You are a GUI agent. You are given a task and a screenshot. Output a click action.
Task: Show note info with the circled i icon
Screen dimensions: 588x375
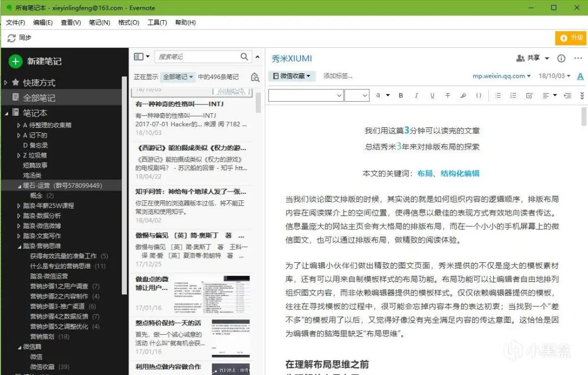pos(561,58)
